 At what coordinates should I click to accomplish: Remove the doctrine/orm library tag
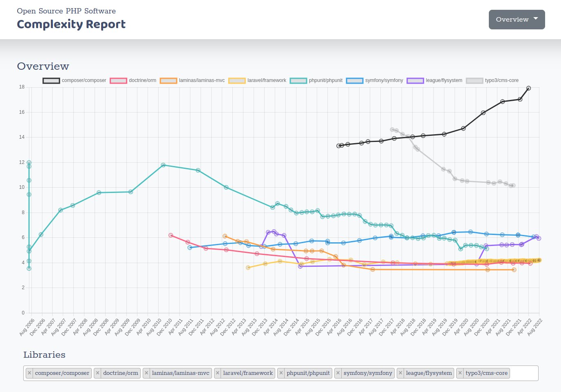pyautogui.click(x=98, y=373)
